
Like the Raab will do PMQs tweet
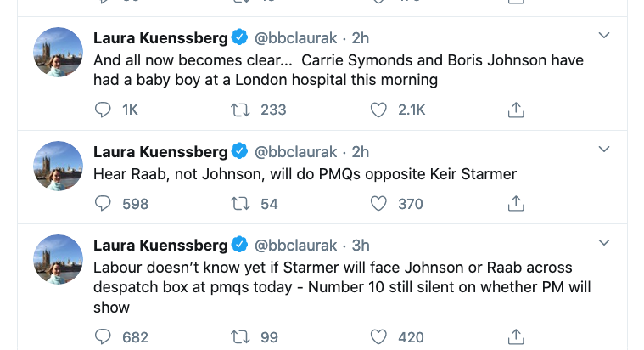click(379, 203)
